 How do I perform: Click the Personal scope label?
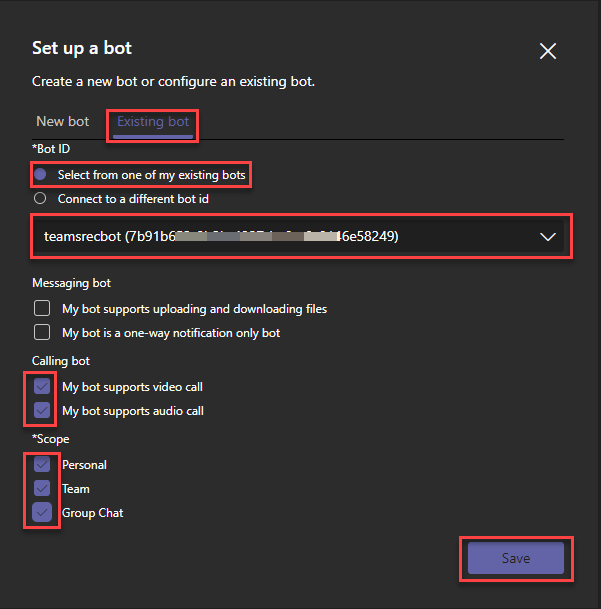click(84, 465)
